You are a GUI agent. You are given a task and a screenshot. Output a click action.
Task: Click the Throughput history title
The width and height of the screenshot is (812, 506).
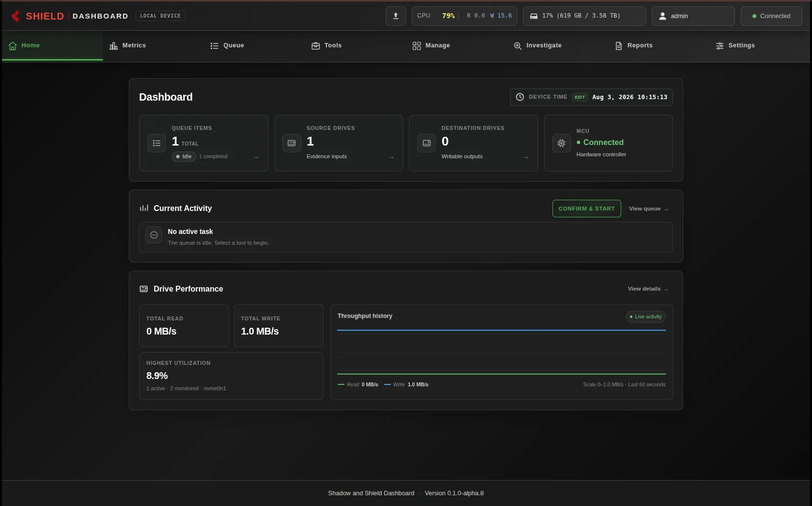tap(365, 316)
